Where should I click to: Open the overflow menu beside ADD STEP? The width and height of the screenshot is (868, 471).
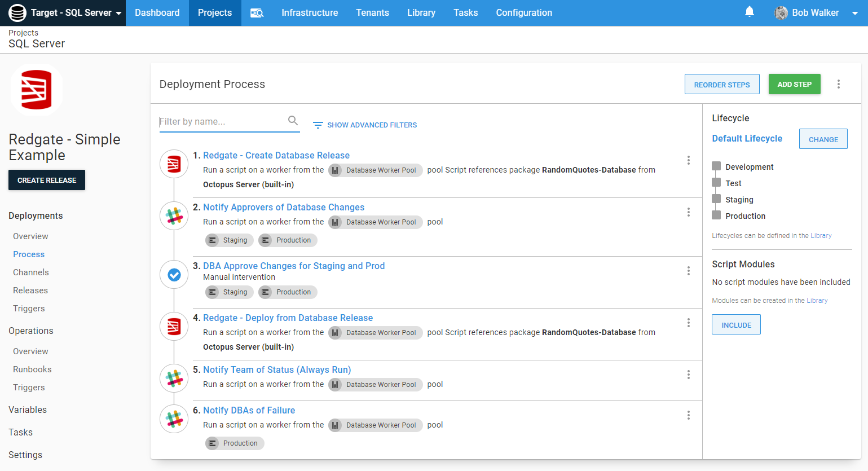(x=839, y=83)
